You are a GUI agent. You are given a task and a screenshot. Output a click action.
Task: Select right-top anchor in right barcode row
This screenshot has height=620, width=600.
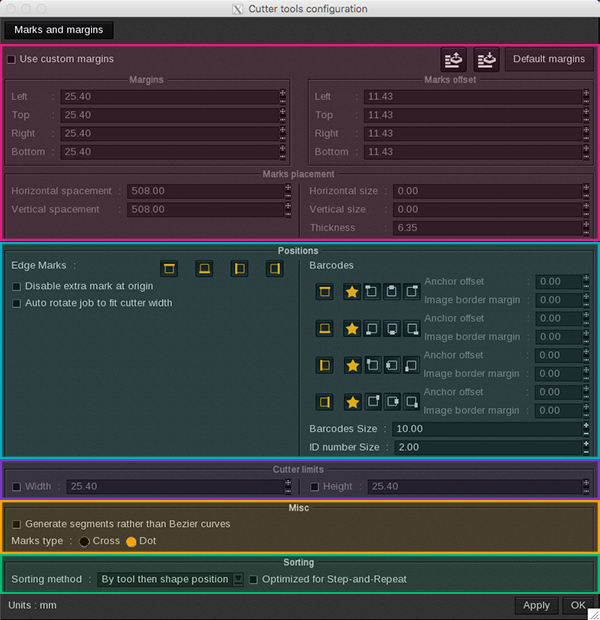[x=373, y=402]
